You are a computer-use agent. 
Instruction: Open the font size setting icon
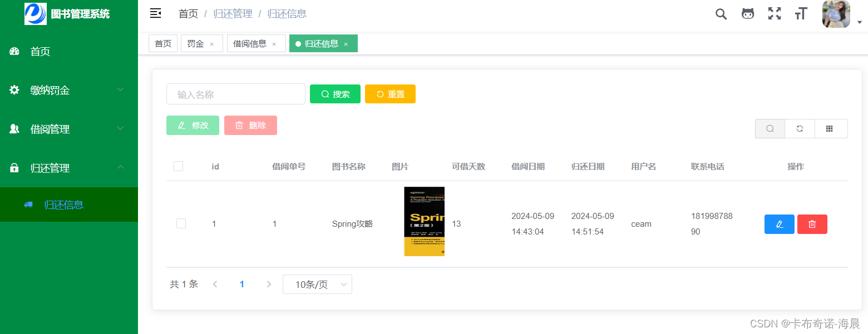801,14
